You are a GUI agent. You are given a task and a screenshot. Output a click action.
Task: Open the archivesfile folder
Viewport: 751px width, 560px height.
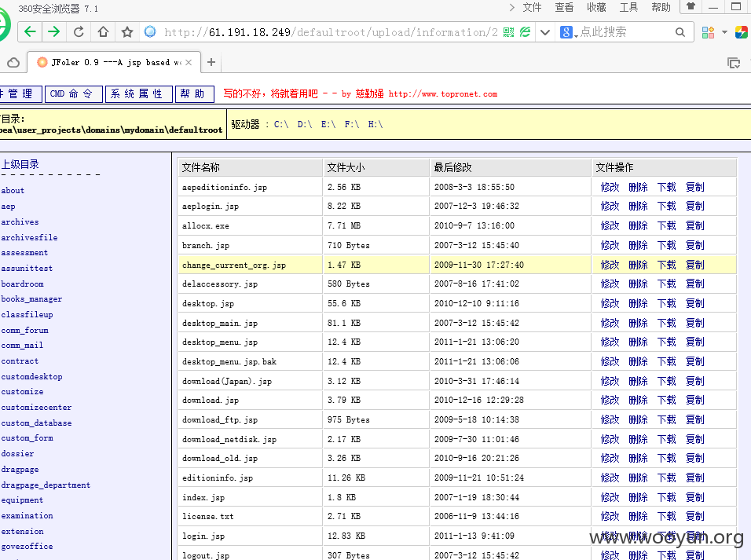pos(29,238)
